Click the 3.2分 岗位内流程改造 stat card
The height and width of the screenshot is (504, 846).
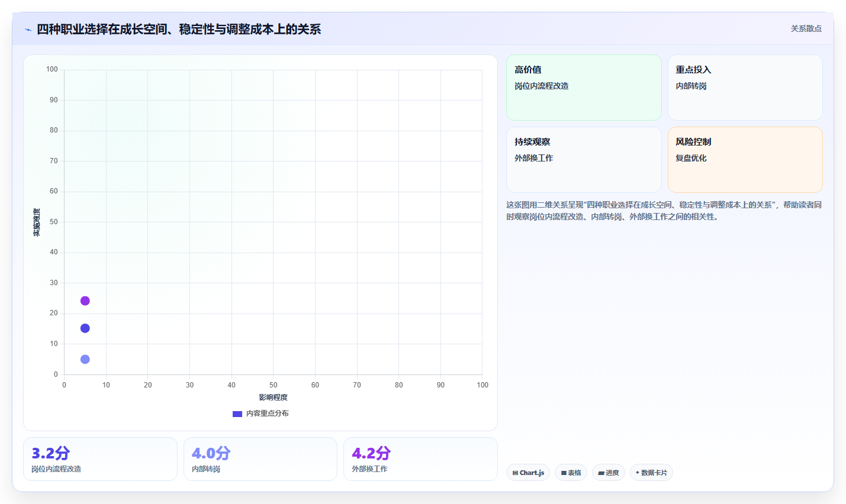(100, 459)
